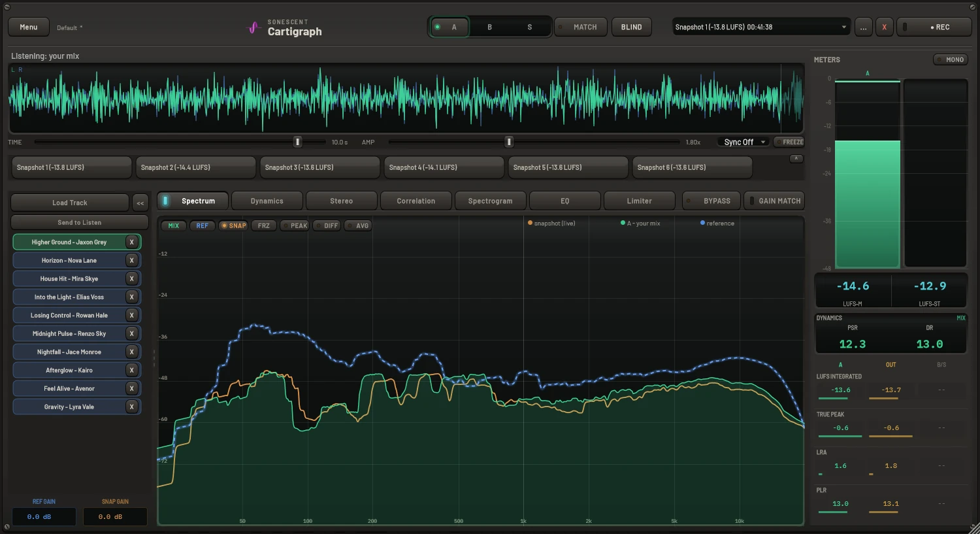Toggle the MONO meter switch

point(951,59)
